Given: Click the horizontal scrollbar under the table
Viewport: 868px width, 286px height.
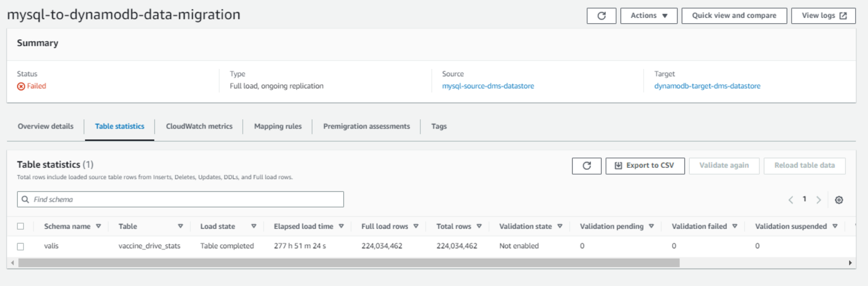Looking at the screenshot, I should coord(349,263).
